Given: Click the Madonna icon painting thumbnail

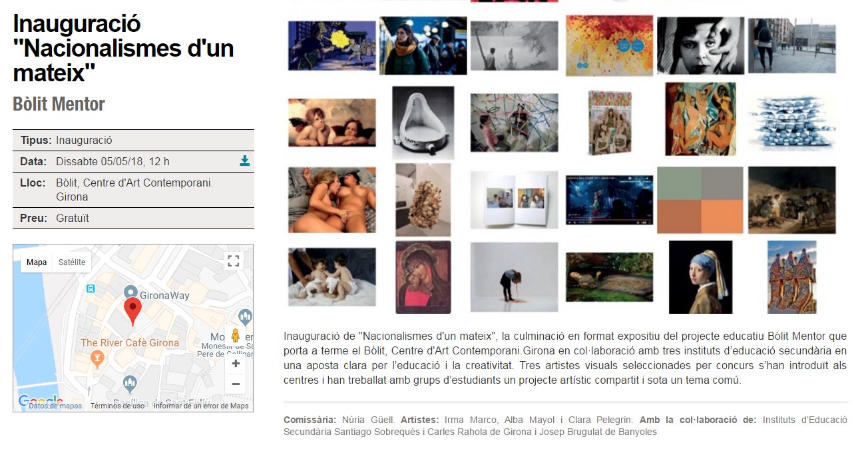Looking at the screenshot, I should click(423, 276).
